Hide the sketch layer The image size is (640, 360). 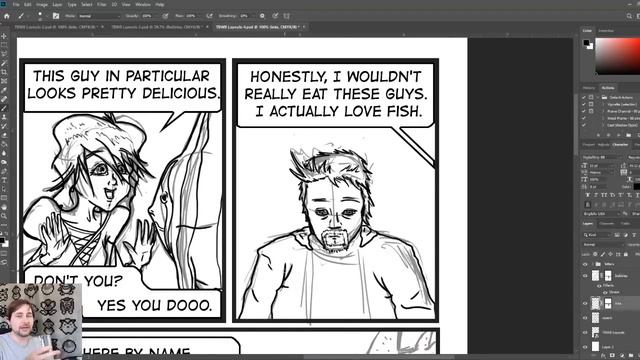tap(585, 318)
